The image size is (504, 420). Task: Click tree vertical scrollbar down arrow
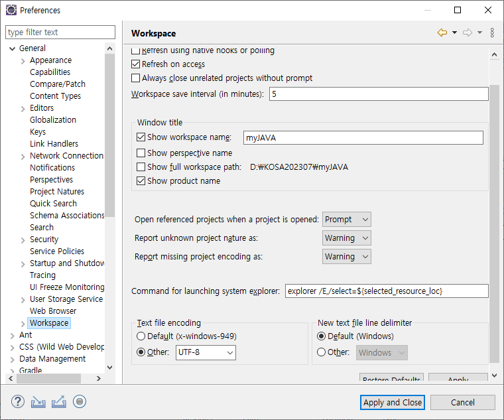pyautogui.click(x=109, y=368)
